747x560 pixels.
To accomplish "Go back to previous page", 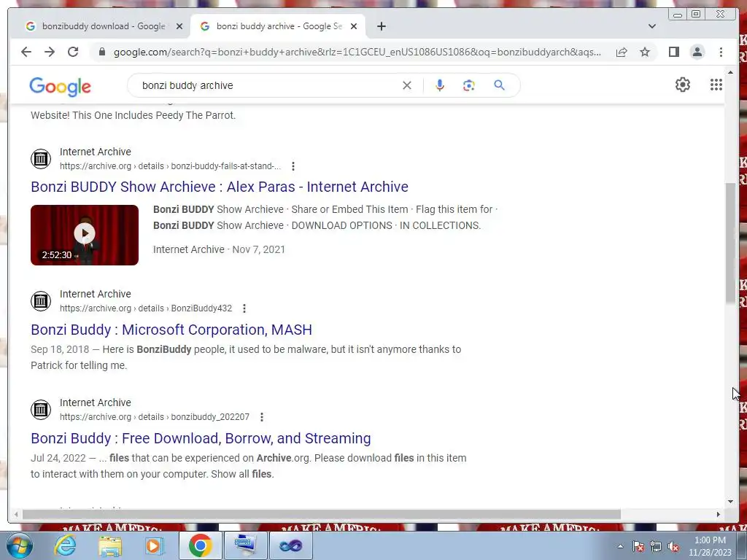I will pos(26,52).
